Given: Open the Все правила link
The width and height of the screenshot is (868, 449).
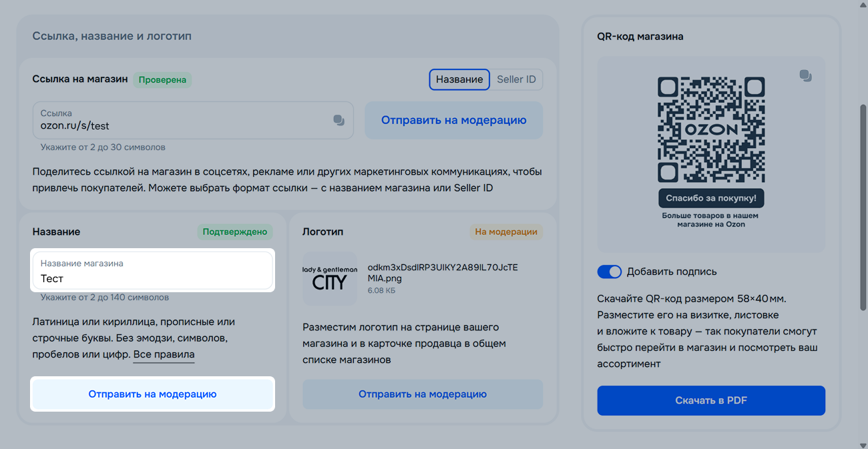Looking at the screenshot, I should click(164, 354).
